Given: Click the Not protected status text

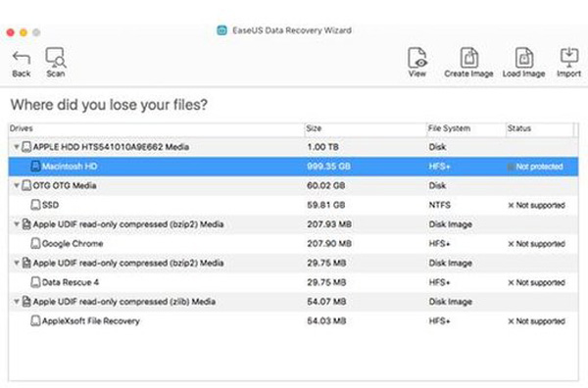Looking at the screenshot, I should 539,167.
